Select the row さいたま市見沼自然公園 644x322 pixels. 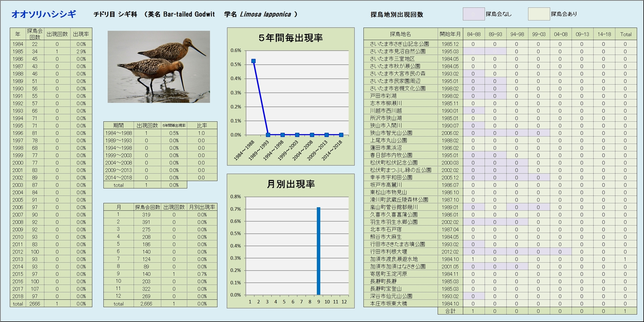(x=500, y=52)
